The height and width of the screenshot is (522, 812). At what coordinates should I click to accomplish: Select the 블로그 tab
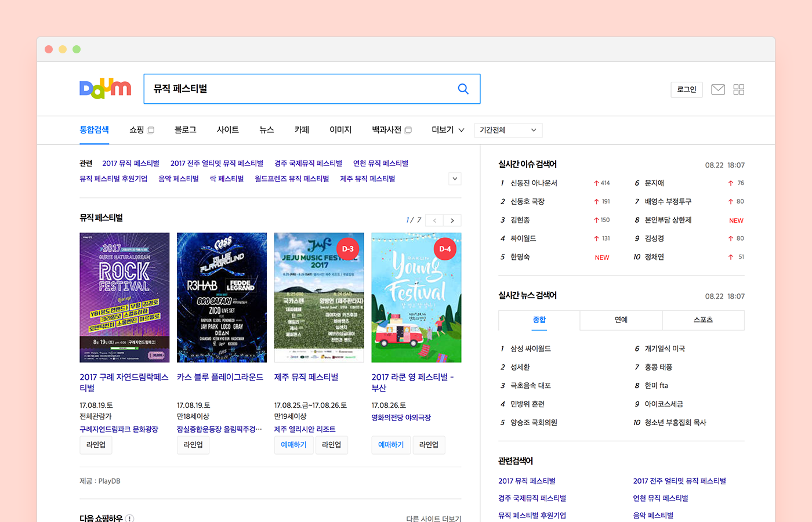click(x=186, y=130)
